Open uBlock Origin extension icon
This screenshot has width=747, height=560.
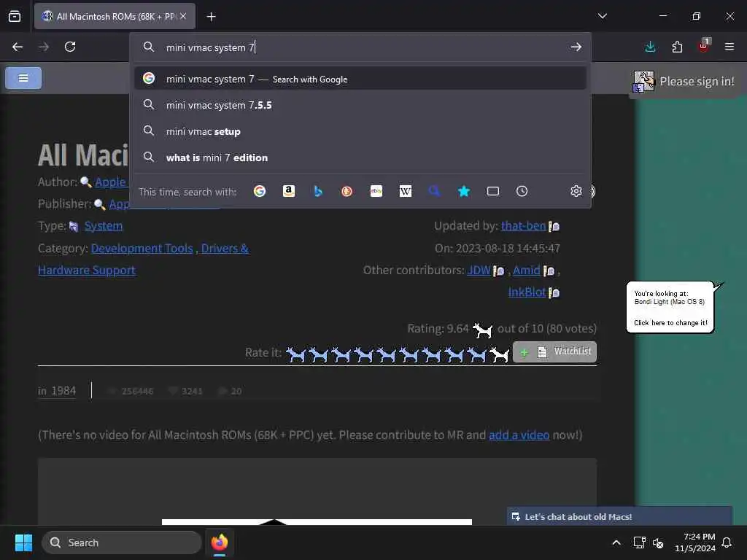pyautogui.click(x=704, y=46)
